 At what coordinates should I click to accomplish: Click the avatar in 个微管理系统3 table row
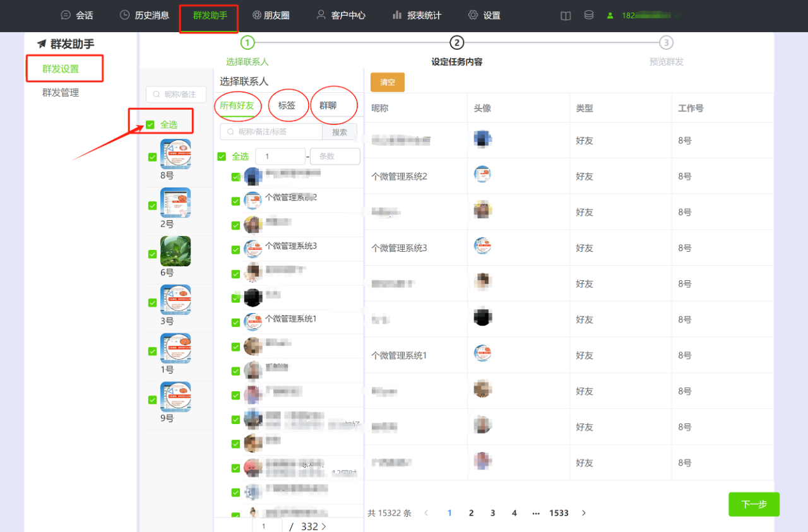coord(482,246)
